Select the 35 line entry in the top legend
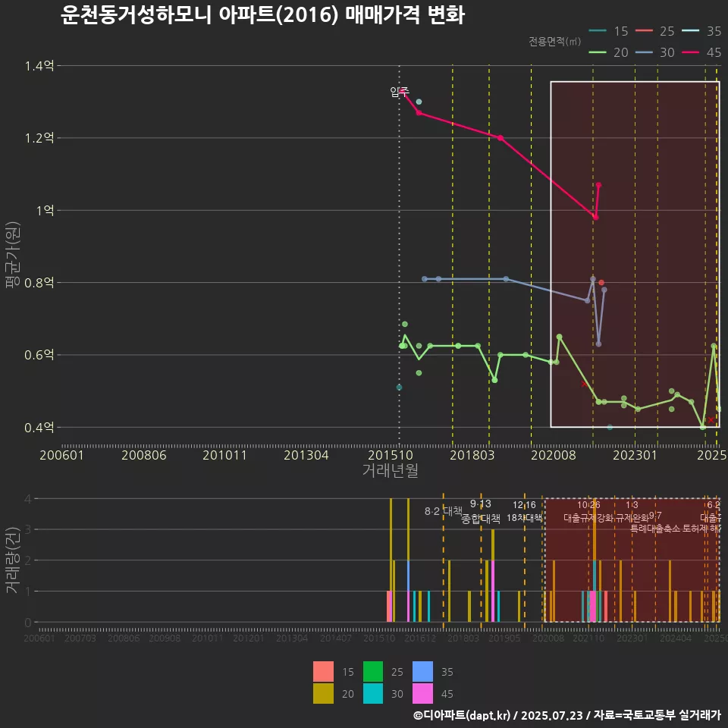The width and height of the screenshot is (728, 728). tap(701, 31)
